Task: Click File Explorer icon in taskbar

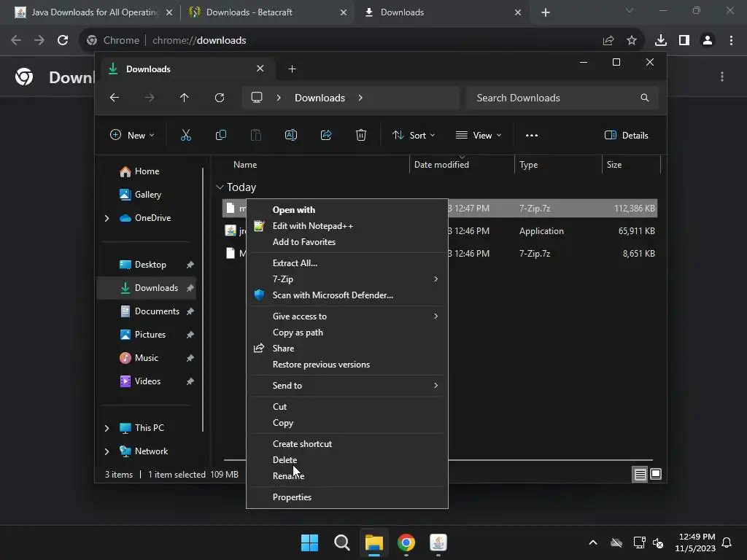Action: (374, 542)
